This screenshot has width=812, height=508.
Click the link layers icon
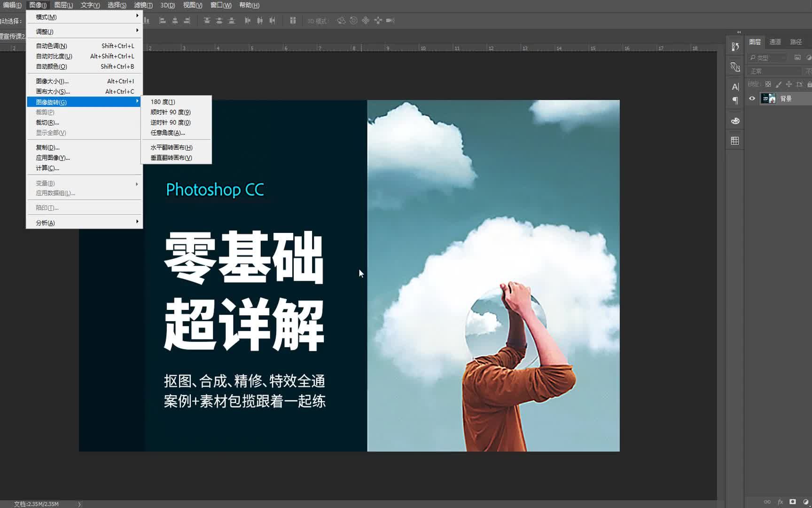[x=767, y=501]
